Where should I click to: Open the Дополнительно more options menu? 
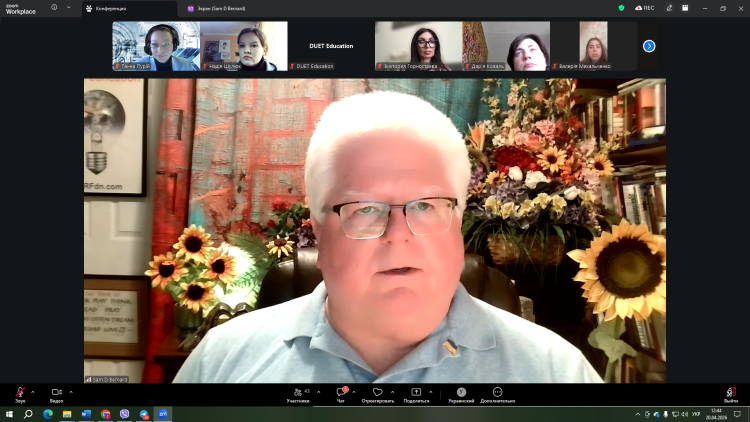point(497,393)
